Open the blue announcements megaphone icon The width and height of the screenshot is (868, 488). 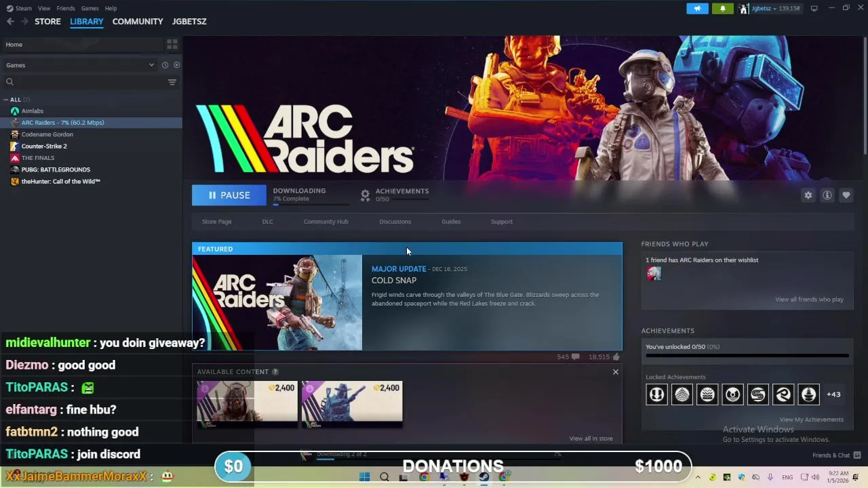[x=697, y=8]
